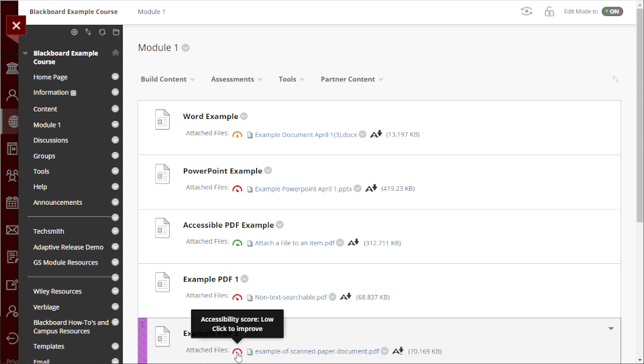The height and width of the screenshot is (364, 644).
Task: Open the Attach a File to an Item.pdf link
Action: coord(294,243)
